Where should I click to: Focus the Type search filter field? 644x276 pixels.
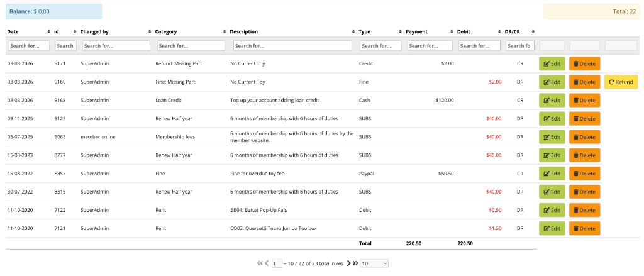tap(380, 46)
